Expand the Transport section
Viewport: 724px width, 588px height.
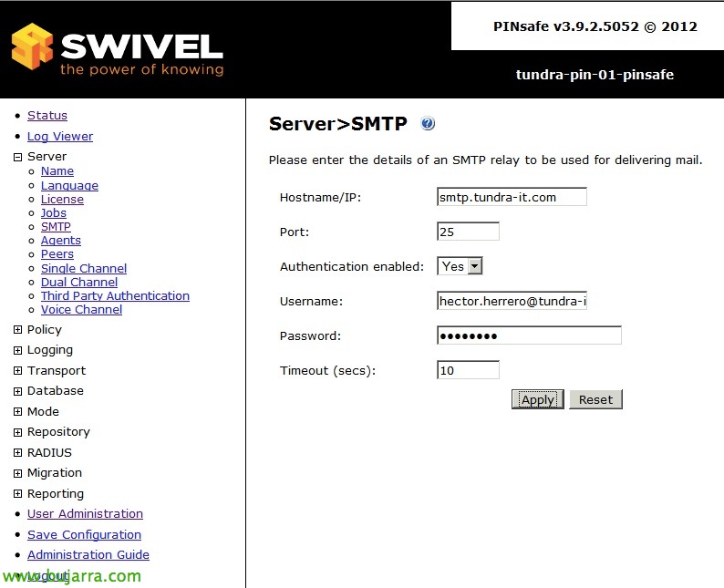17,371
